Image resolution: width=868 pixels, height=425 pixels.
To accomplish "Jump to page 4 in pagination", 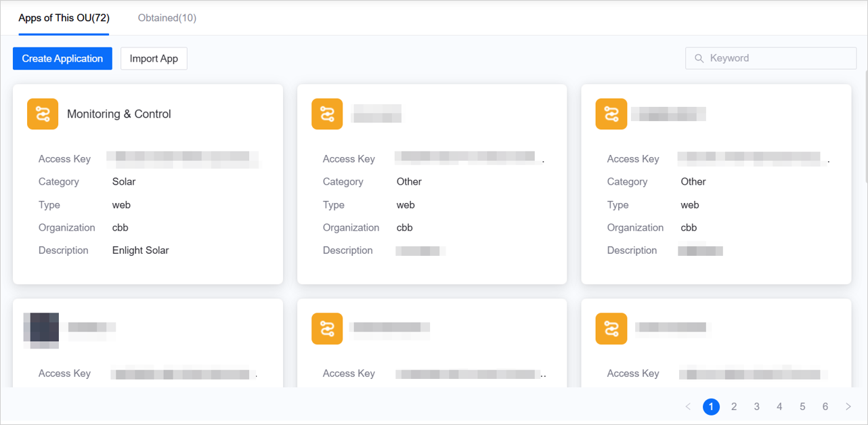I will coord(779,407).
